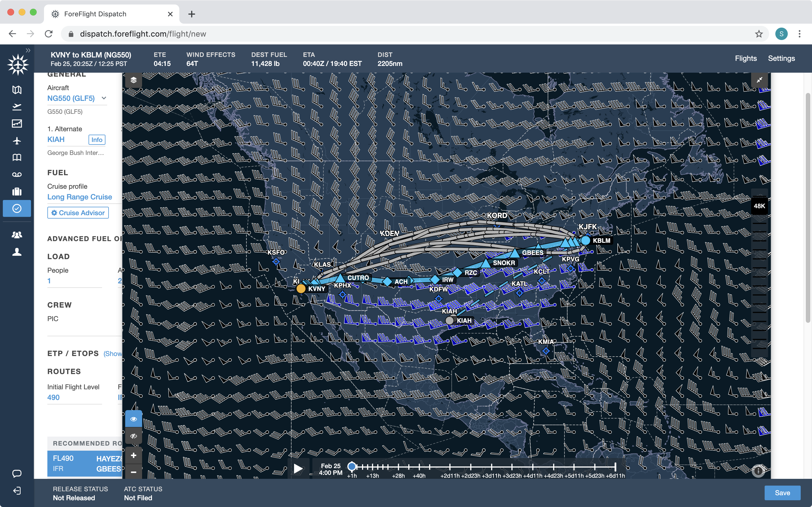Open the aircraft section via the airplane icon
Image resolution: width=812 pixels, height=507 pixels.
click(17, 141)
